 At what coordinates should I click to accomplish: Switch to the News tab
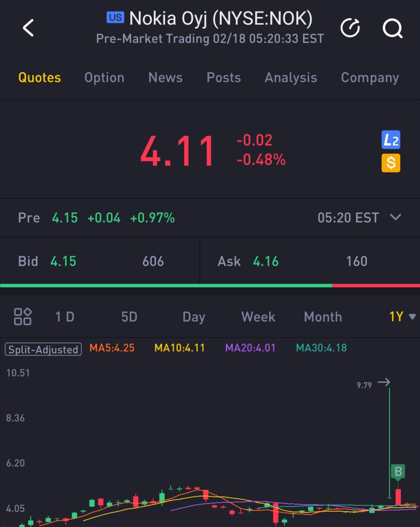[x=165, y=78]
